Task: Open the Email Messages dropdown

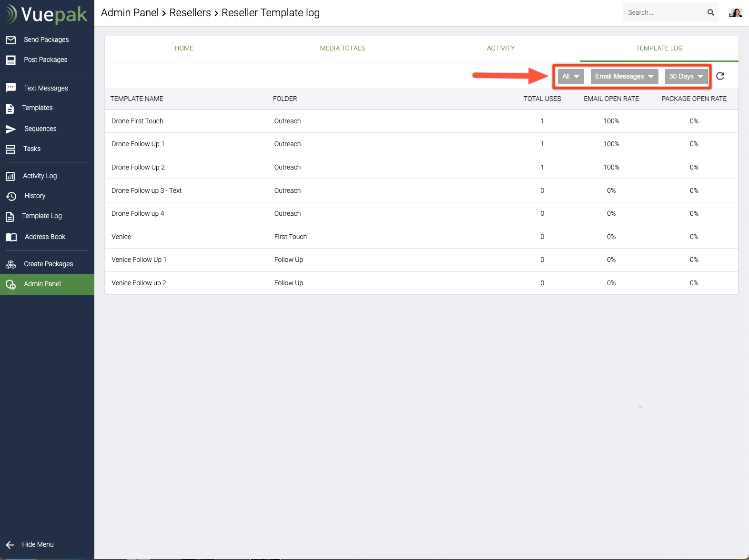Action: (624, 76)
